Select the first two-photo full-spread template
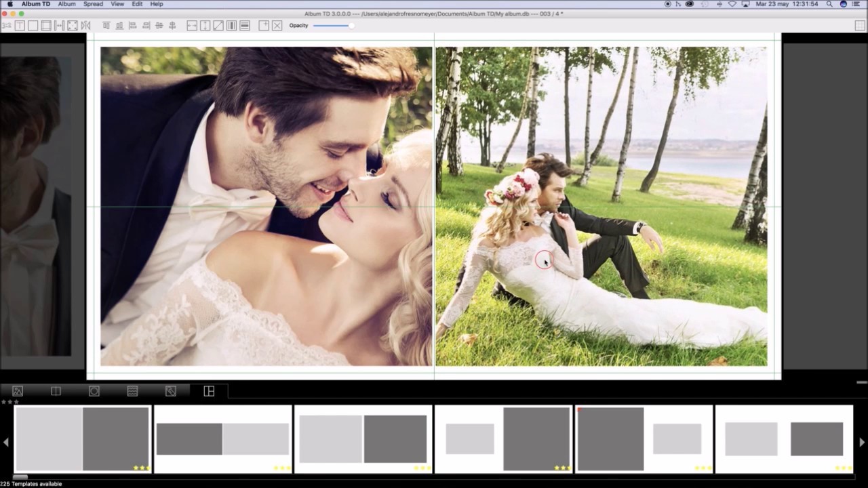The height and width of the screenshot is (488, 868). tap(83, 439)
